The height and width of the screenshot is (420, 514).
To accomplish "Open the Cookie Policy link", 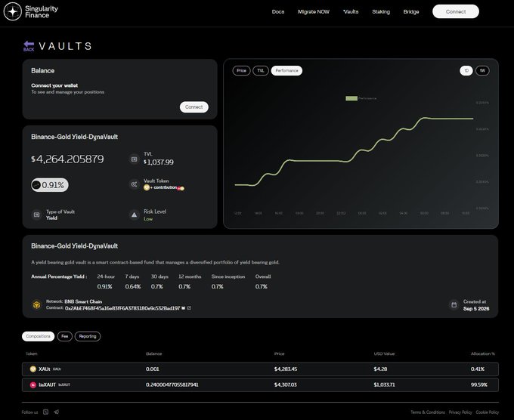I will pos(487,412).
